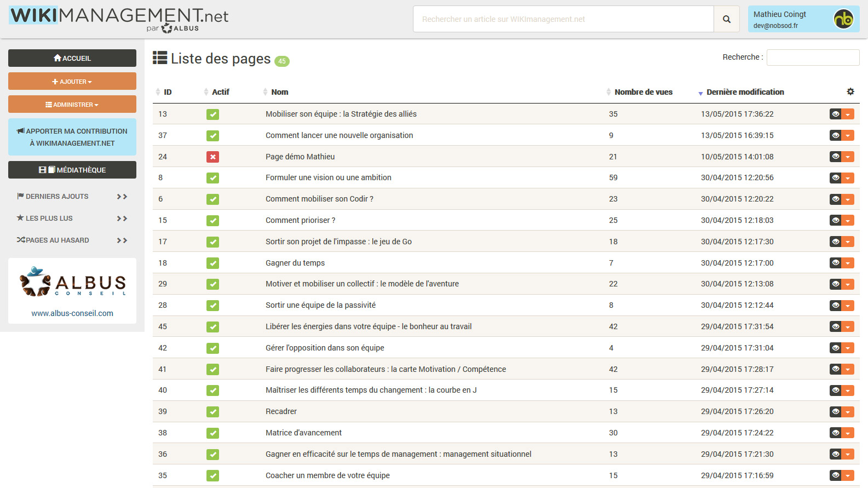Click the 'Liste des pages' heading list icon

tap(160, 58)
